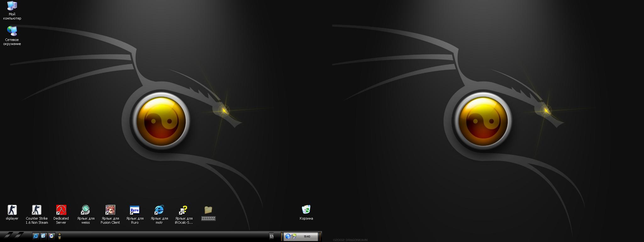Select the Корзина recycle bin icon
644x242 pixels.
tap(306, 210)
